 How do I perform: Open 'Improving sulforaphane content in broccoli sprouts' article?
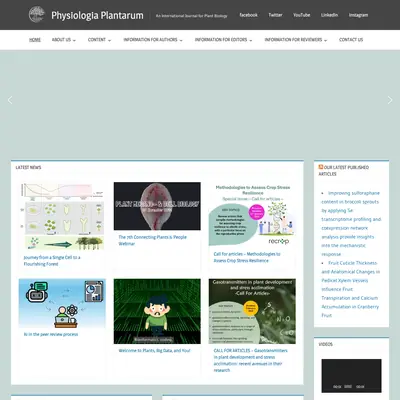[x=351, y=224]
